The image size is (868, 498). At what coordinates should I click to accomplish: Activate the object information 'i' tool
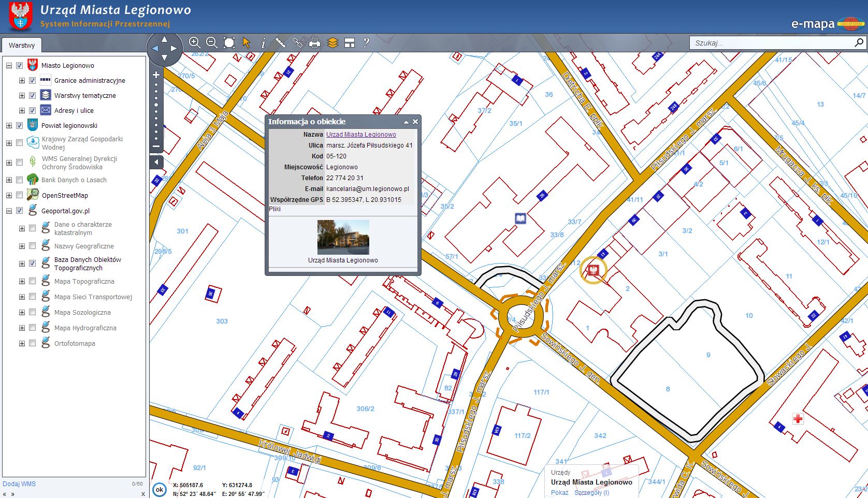pos(263,43)
